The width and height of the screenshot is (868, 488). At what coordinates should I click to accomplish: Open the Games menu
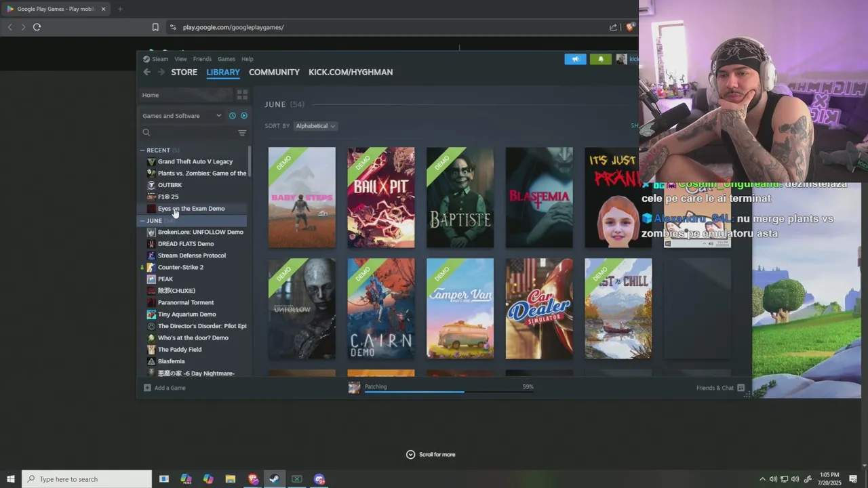(226, 59)
